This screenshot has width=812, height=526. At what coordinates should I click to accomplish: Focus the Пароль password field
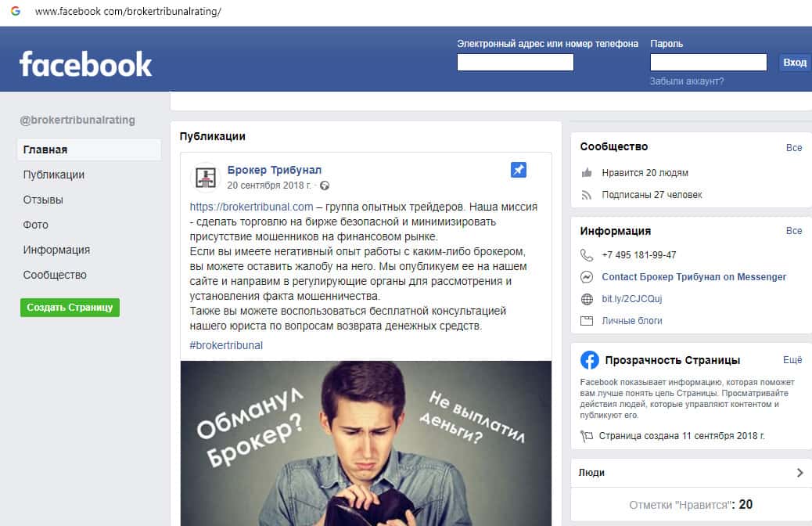tap(709, 62)
